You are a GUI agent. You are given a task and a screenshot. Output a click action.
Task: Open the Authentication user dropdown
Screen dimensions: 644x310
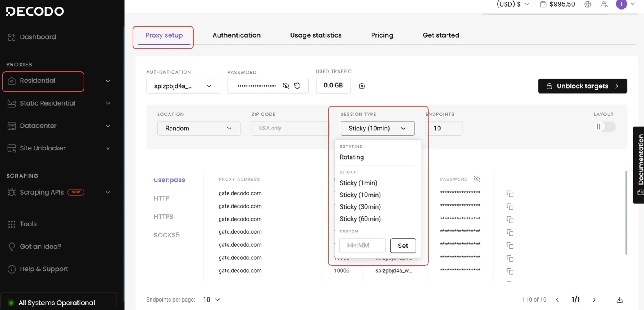pos(183,86)
